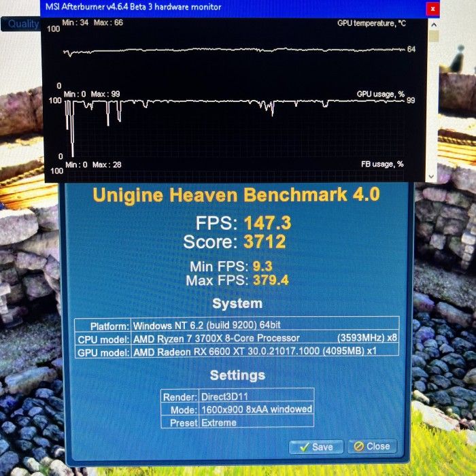This screenshot has height=476, width=476.
Task: Click the GPU usage graph label
Action: (381, 94)
